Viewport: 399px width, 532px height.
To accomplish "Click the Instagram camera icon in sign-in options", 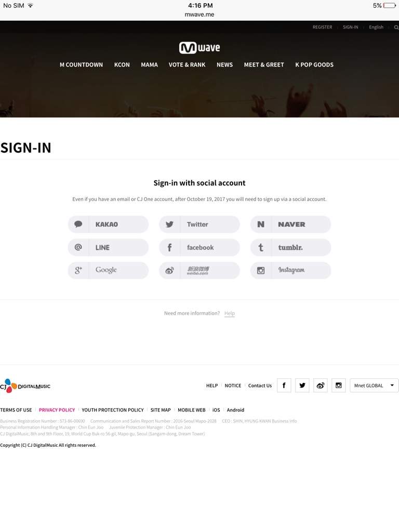I will (x=261, y=270).
